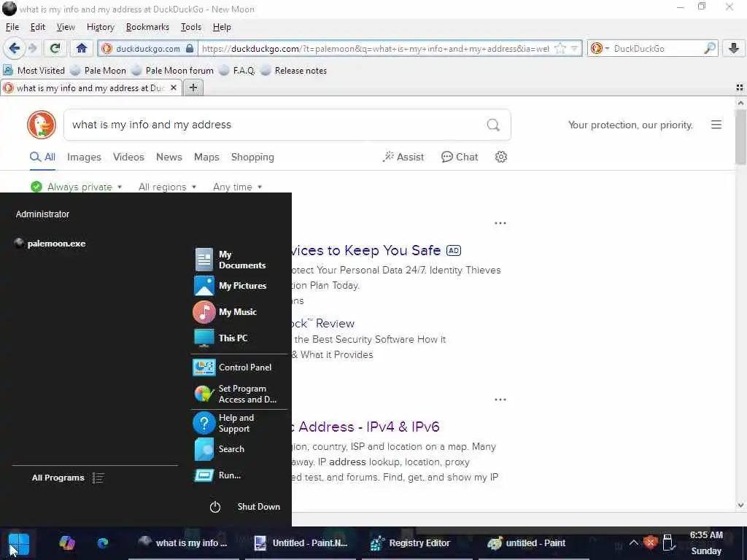Expand the All regions dropdown
The width and height of the screenshot is (747, 560).
pos(167,187)
